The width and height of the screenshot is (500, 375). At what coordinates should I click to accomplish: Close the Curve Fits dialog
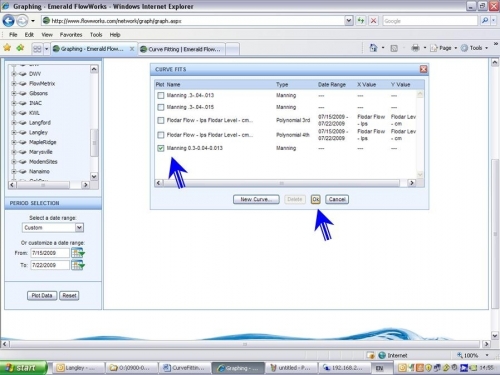pyautogui.click(x=423, y=69)
